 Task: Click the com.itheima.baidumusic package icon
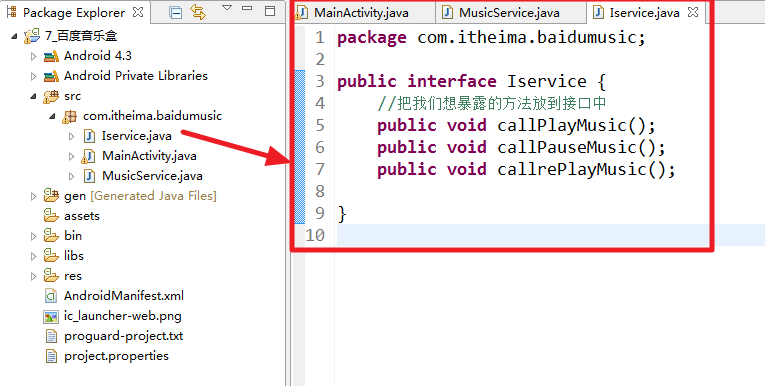click(70, 117)
